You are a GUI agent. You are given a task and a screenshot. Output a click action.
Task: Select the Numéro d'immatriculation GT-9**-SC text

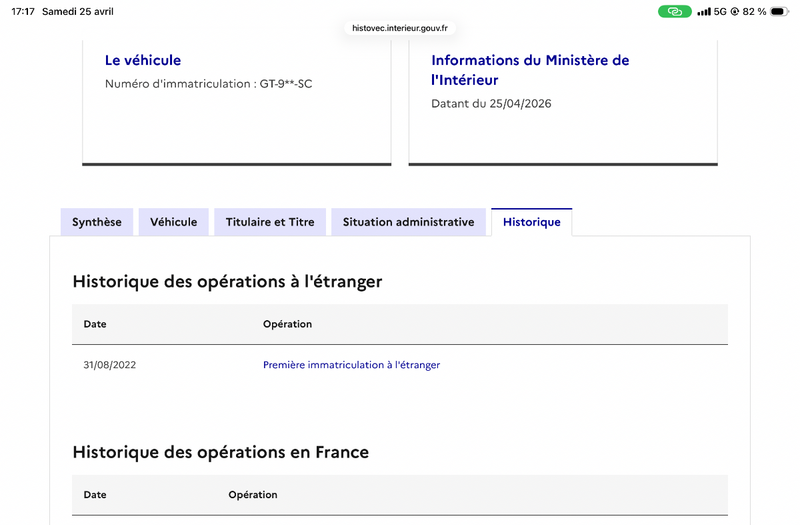point(209,84)
